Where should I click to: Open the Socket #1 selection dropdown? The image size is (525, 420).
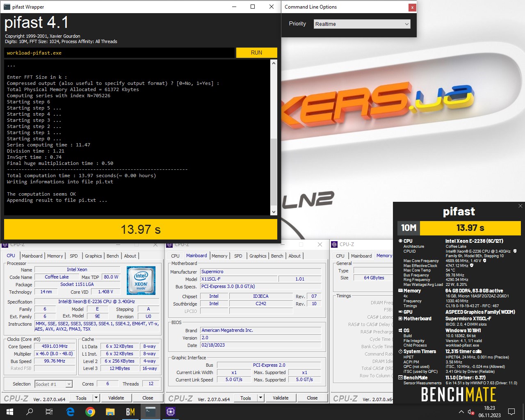coord(53,384)
